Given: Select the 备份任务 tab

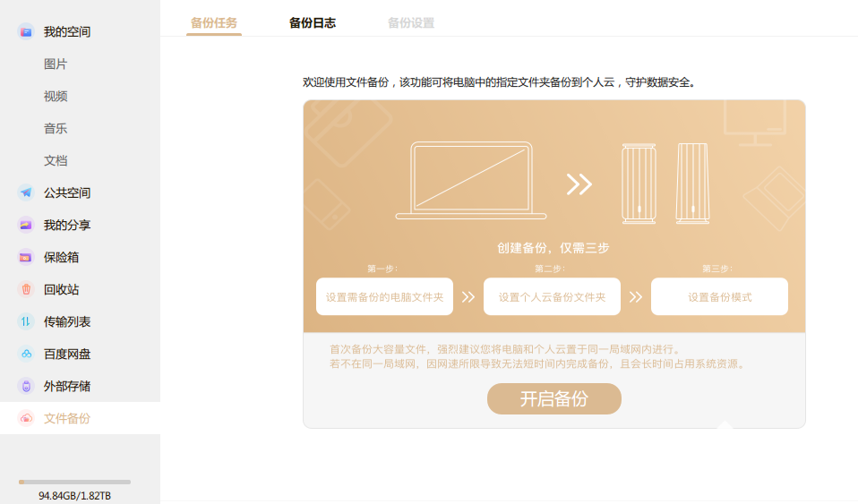Looking at the screenshot, I should click(x=214, y=23).
